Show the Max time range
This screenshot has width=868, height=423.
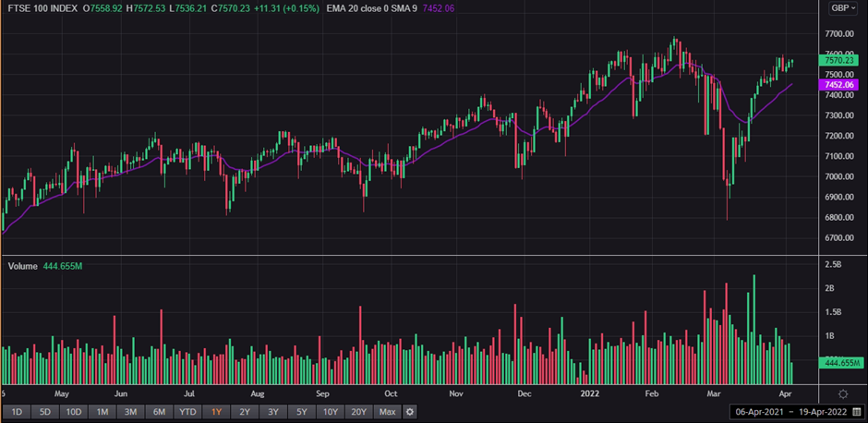388,412
